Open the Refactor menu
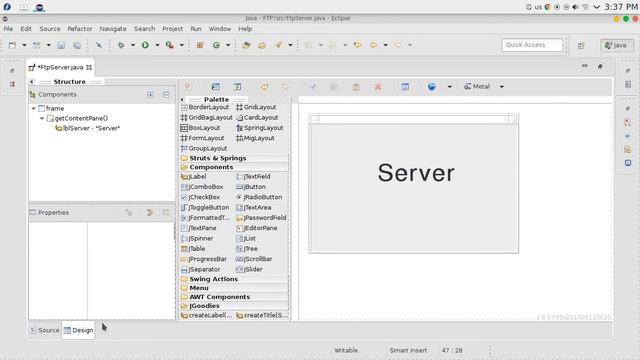 80,29
